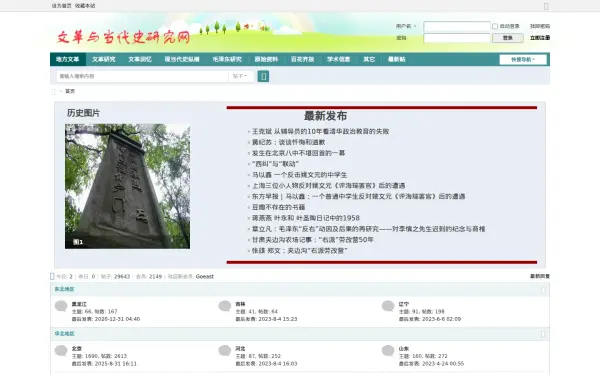
Task: Open the 文革研究 nav tab
Action: [104, 59]
